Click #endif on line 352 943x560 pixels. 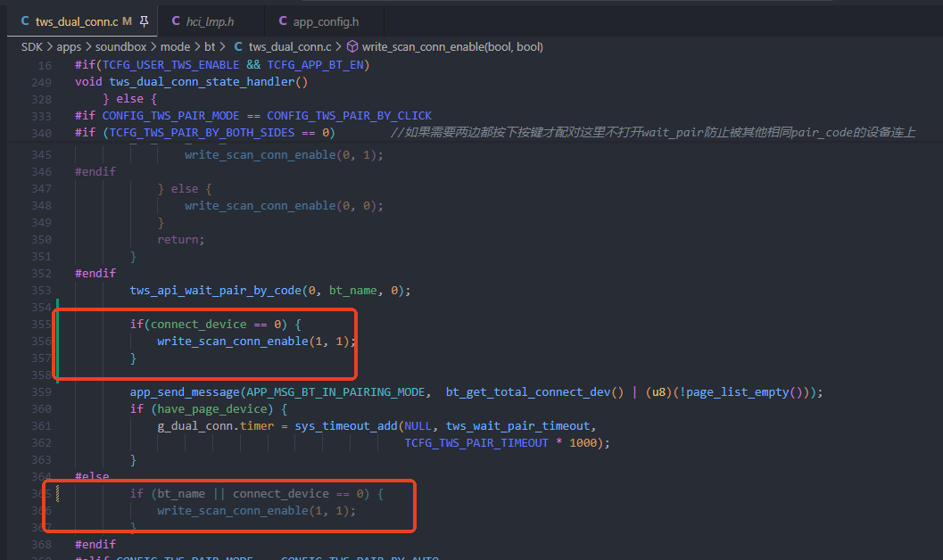(x=95, y=274)
